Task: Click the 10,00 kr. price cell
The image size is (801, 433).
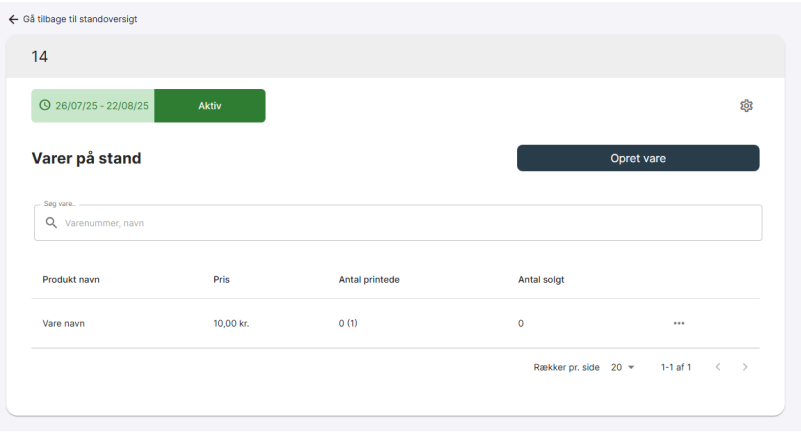Action: click(x=231, y=324)
